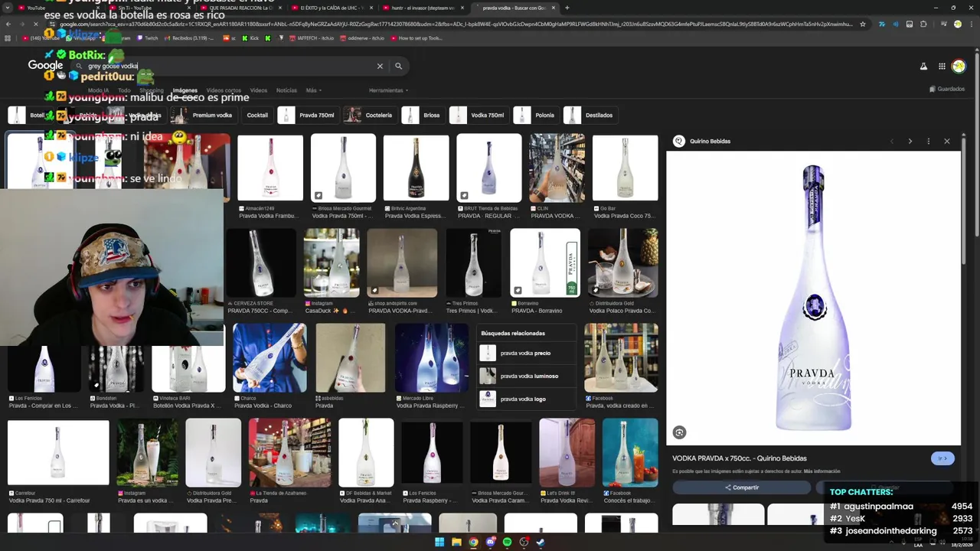Open Spotify from the taskbar
980x551 pixels.
[x=507, y=542]
